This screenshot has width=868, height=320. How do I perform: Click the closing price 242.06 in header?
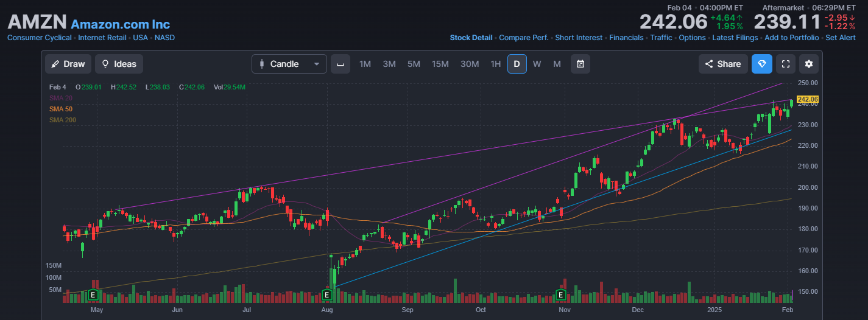click(x=673, y=22)
